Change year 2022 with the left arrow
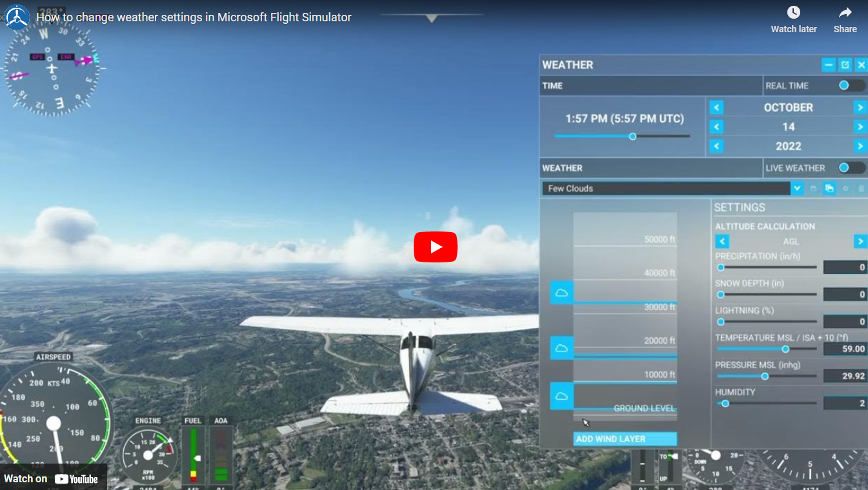This screenshot has height=490, width=868. pos(716,146)
